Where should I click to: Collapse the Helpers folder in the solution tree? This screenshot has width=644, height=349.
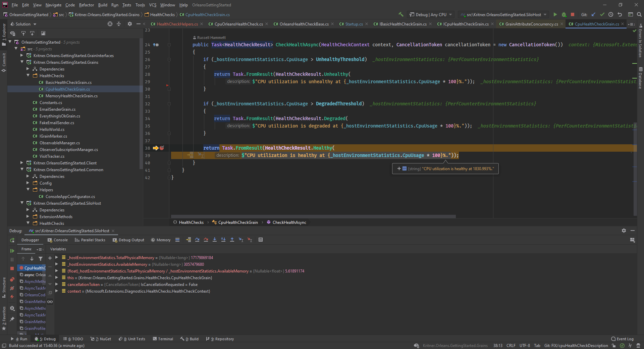click(x=29, y=190)
